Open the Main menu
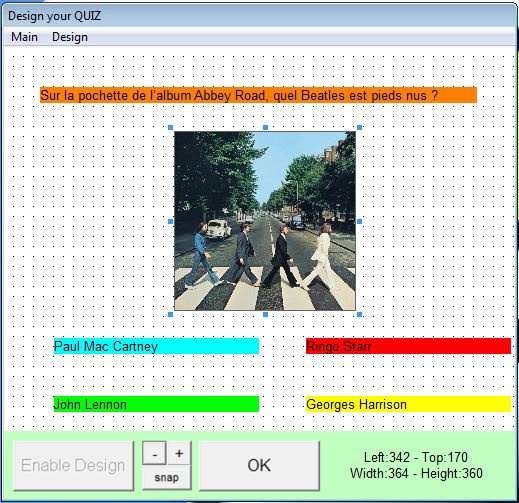The height and width of the screenshot is (503, 519). (x=24, y=37)
